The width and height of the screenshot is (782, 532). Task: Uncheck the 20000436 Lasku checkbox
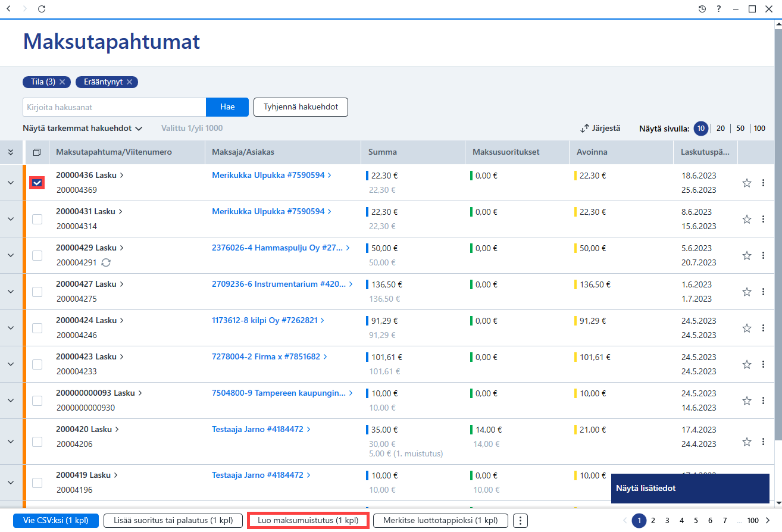tap(37, 183)
